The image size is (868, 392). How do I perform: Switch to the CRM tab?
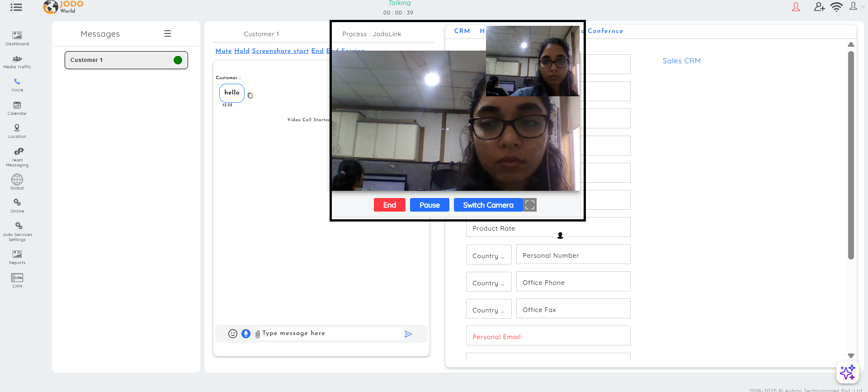tap(462, 31)
